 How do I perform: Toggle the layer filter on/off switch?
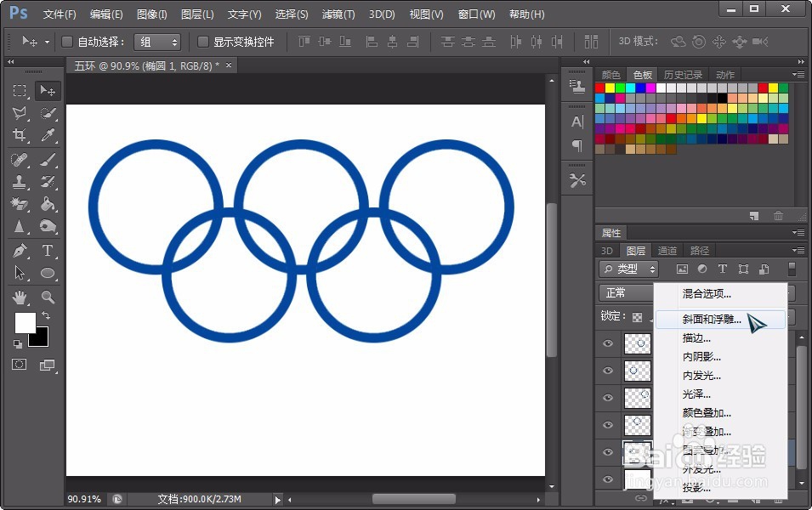(792, 269)
